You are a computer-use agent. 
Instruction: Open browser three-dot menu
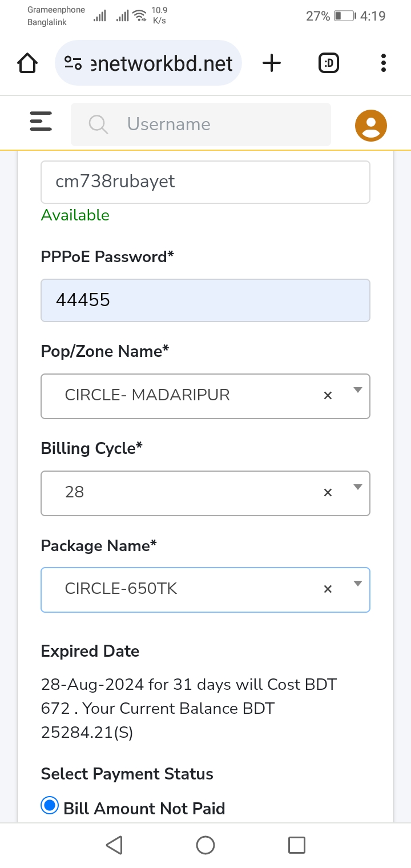click(384, 63)
